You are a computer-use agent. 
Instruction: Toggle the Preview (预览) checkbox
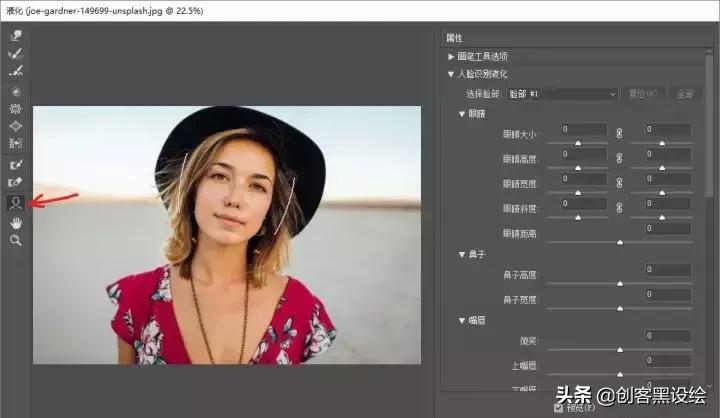559,408
